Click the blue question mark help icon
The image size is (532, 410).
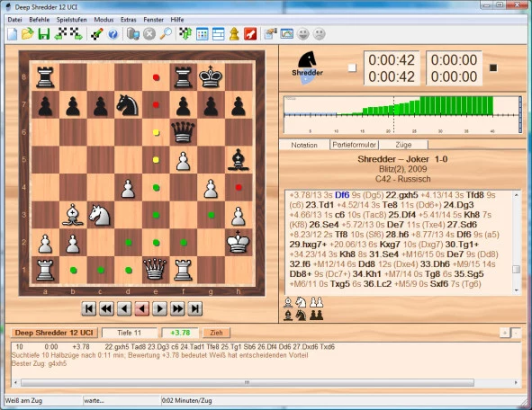pyautogui.click(x=113, y=34)
